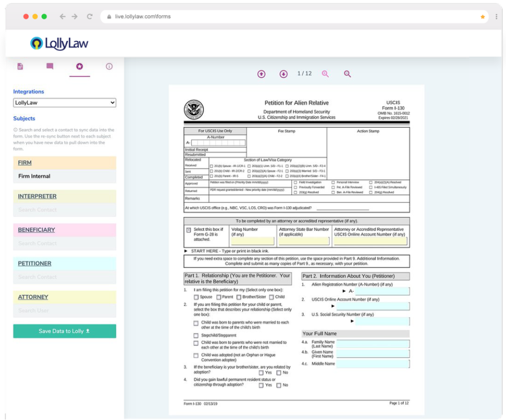The width and height of the screenshot is (506, 420).
Task: Open the info circle tab icon
Action: pos(109,66)
